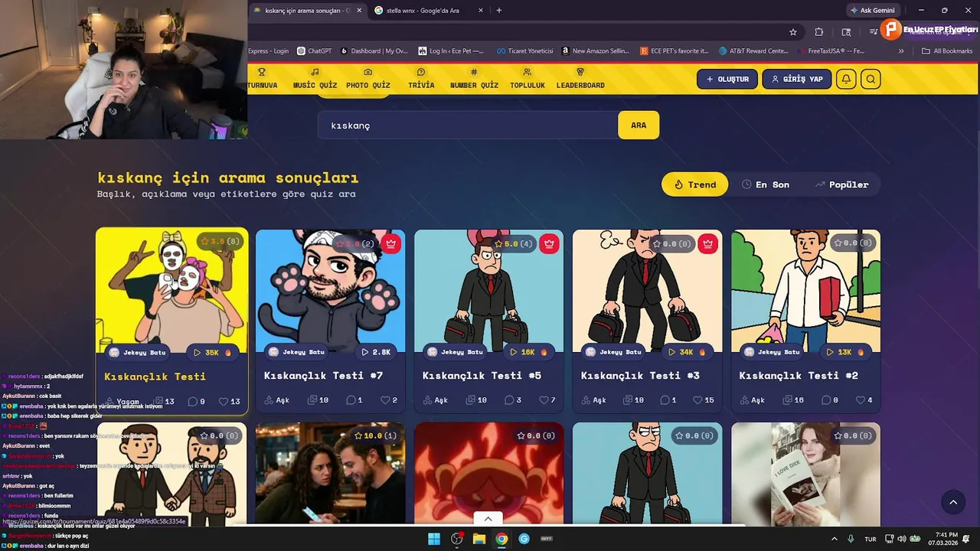
Task: Open the browser extensions puzzle icon
Action: (819, 31)
